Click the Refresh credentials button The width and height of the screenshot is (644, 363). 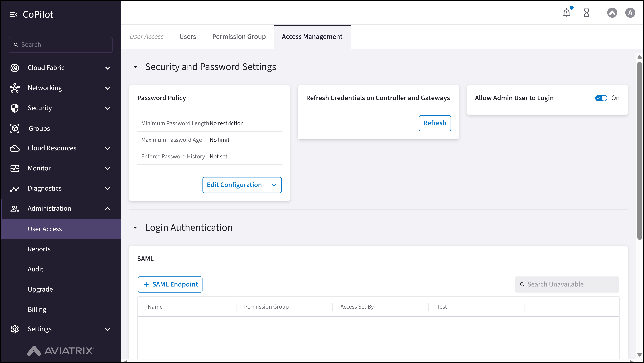(435, 123)
